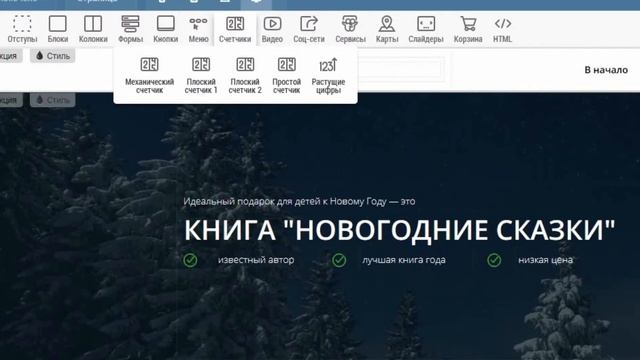Select the Счетчики toolbar item

[235, 29]
